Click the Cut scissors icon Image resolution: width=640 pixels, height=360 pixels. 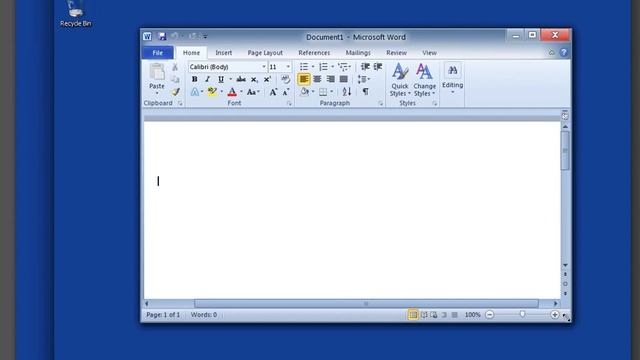tap(175, 67)
